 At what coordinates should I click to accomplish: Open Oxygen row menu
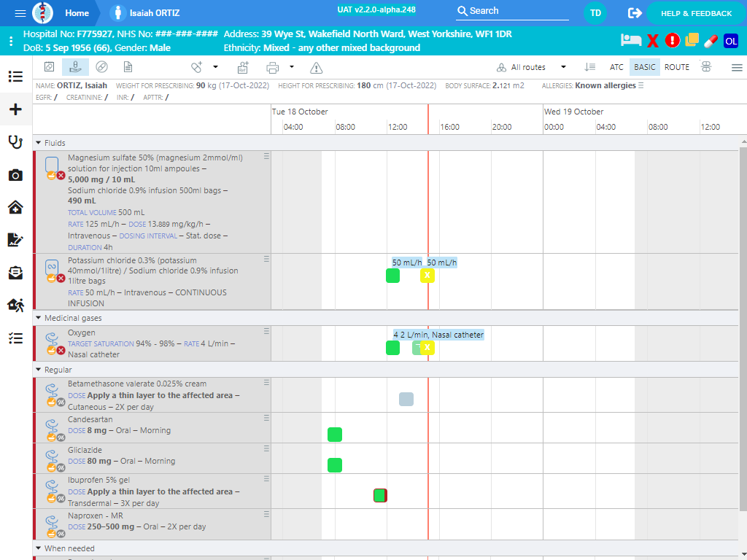266,331
